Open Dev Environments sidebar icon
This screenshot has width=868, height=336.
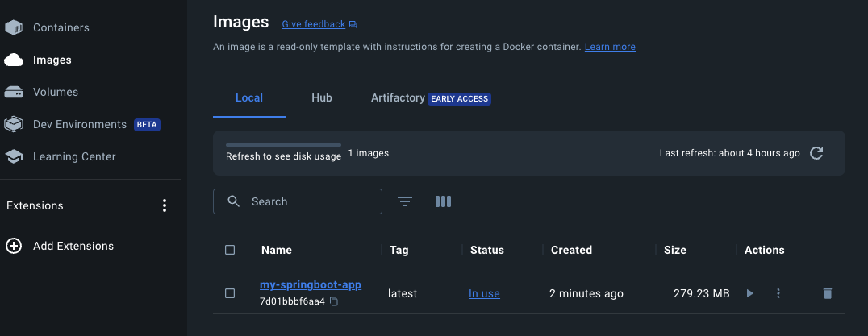(x=13, y=124)
